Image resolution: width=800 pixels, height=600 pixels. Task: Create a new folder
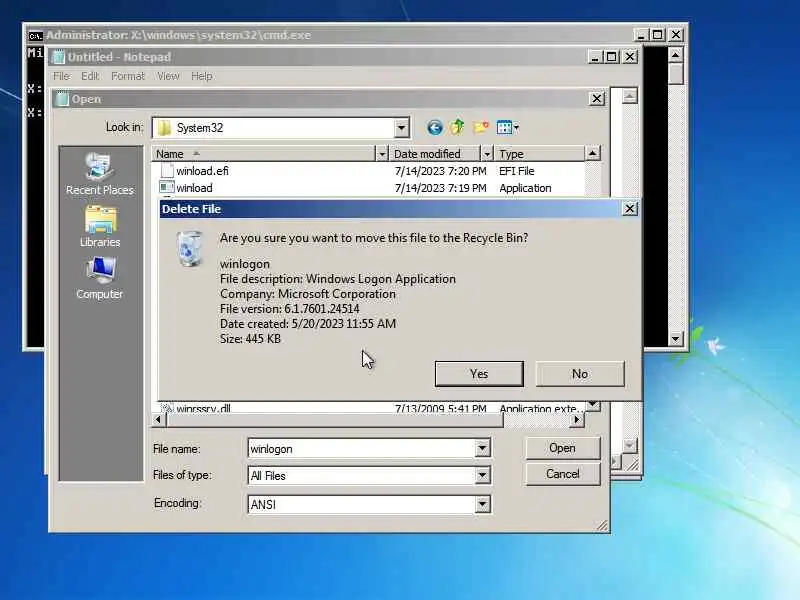pyautogui.click(x=481, y=127)
